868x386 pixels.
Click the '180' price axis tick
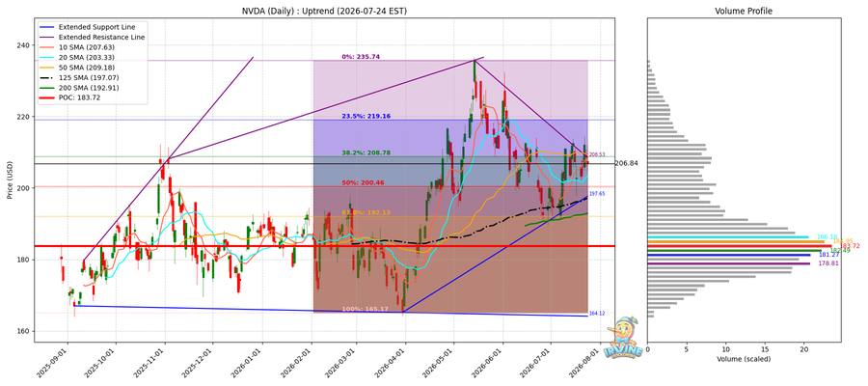pos(23,260)
